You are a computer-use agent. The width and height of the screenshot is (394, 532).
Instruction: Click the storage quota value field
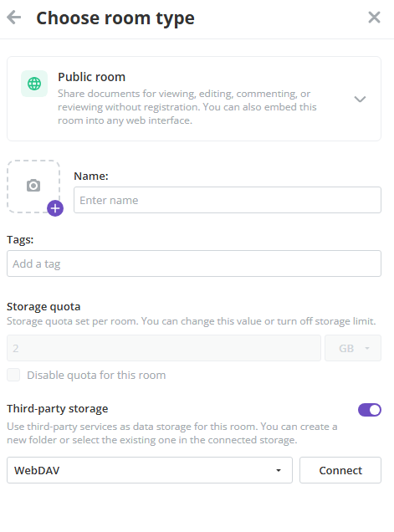164,348
